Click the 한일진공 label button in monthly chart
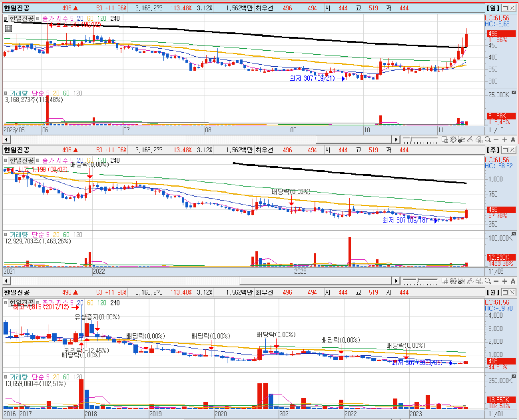 [22, 303]
